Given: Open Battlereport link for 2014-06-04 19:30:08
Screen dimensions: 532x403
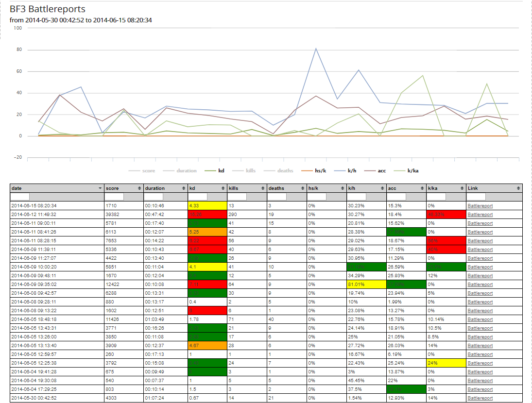Looking at the screenshot, I should click(x=480, y=381).
